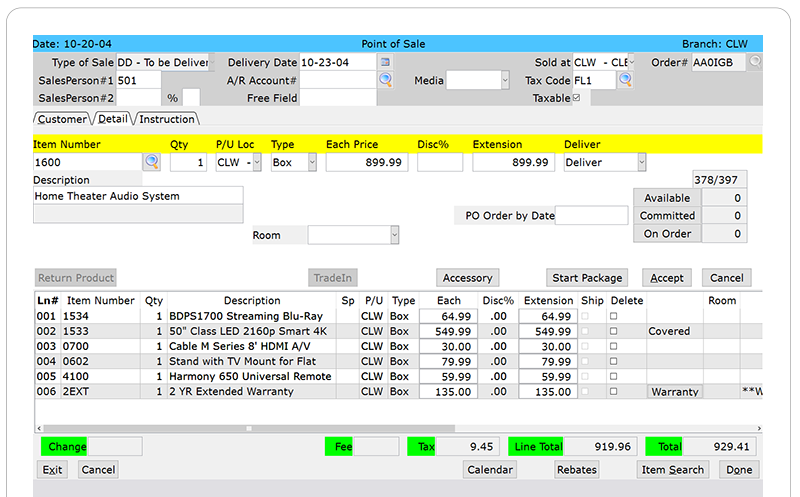Click the Extension field above the item list
Image resolution: width=800 pixels, height=497 pixels.
(513, 162)
